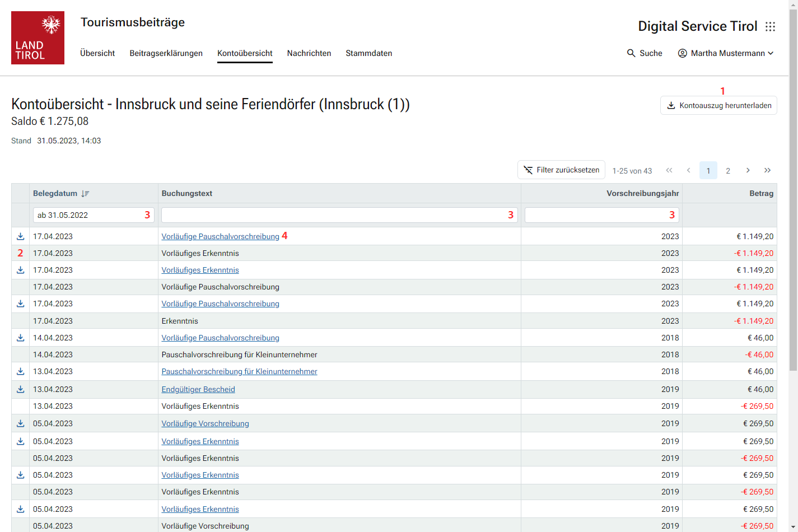
Task: Click download icon for Vorläufige Vorschreibung row
Action: (20, 423)
